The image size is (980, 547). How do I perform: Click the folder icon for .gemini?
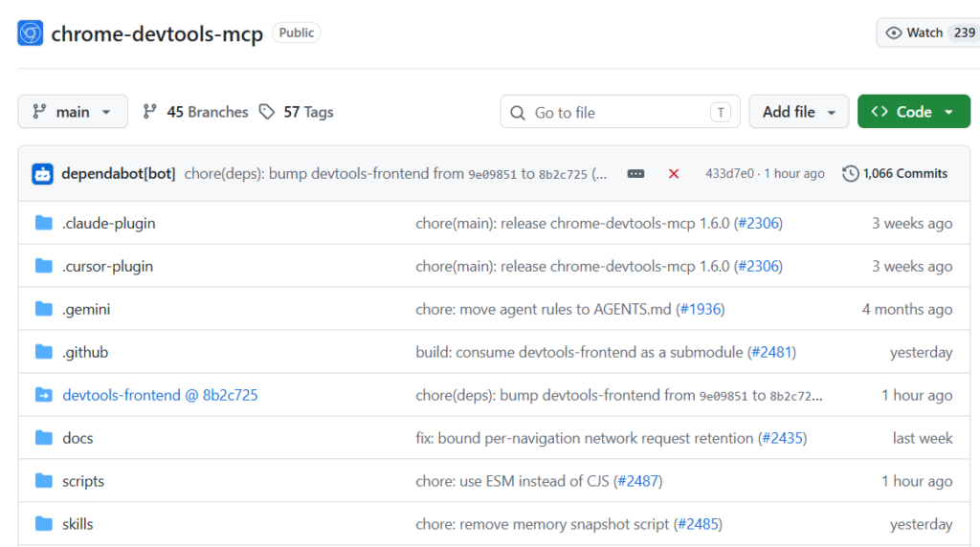(44, 309)
